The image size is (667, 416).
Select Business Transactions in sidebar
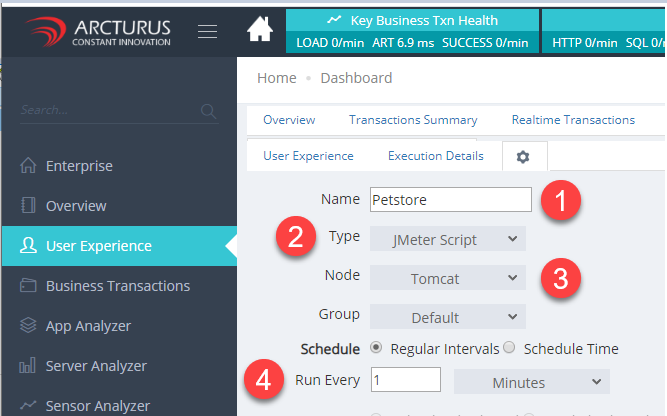[x=117, y=286]
